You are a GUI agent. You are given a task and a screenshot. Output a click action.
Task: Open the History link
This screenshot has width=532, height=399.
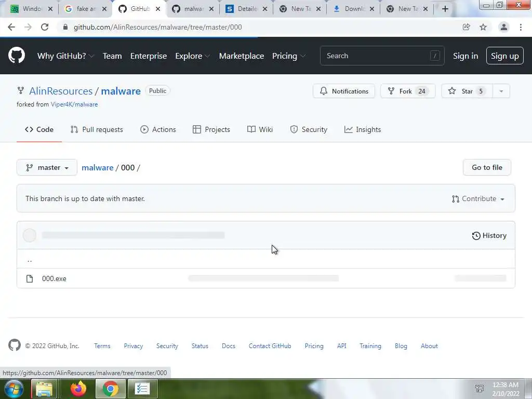tap(489, 235)
